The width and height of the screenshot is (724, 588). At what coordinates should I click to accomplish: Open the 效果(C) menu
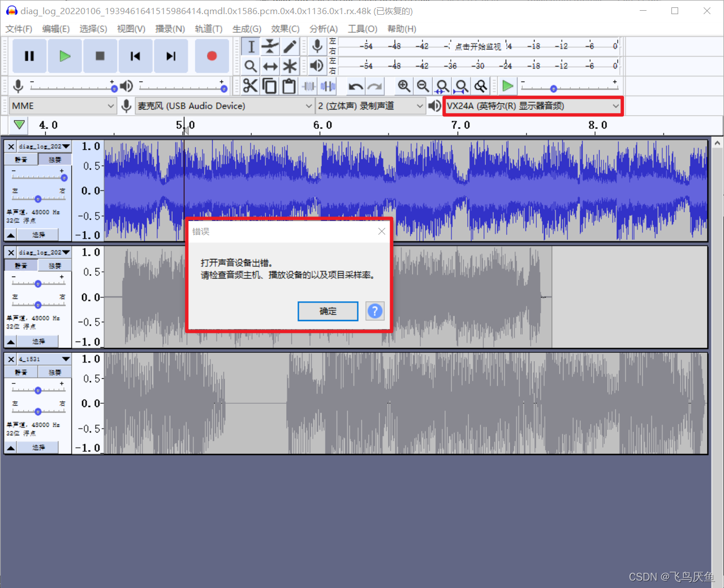tap(285, 29)
